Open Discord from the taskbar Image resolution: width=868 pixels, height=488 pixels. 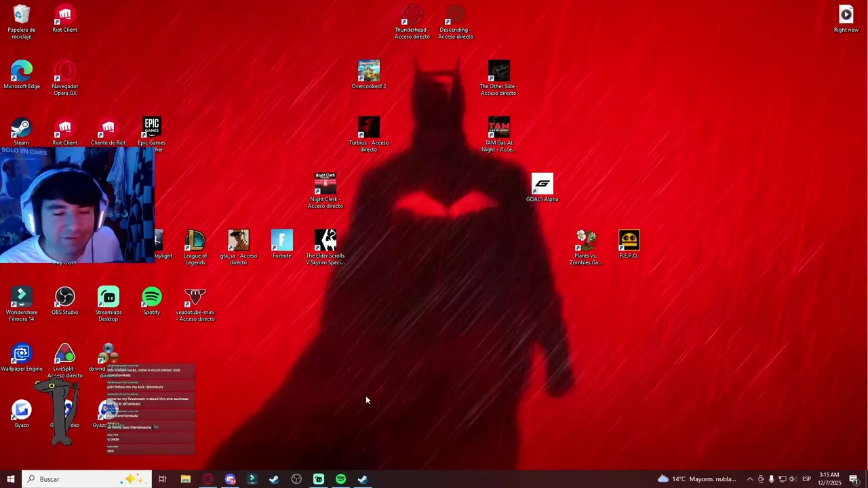pyautogui.click(x=230, y=479)
